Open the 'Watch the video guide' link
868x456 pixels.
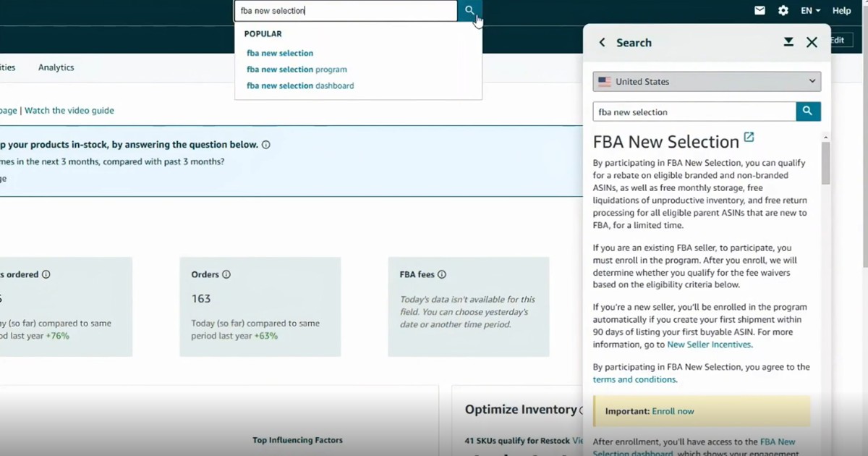click(69, 111)
